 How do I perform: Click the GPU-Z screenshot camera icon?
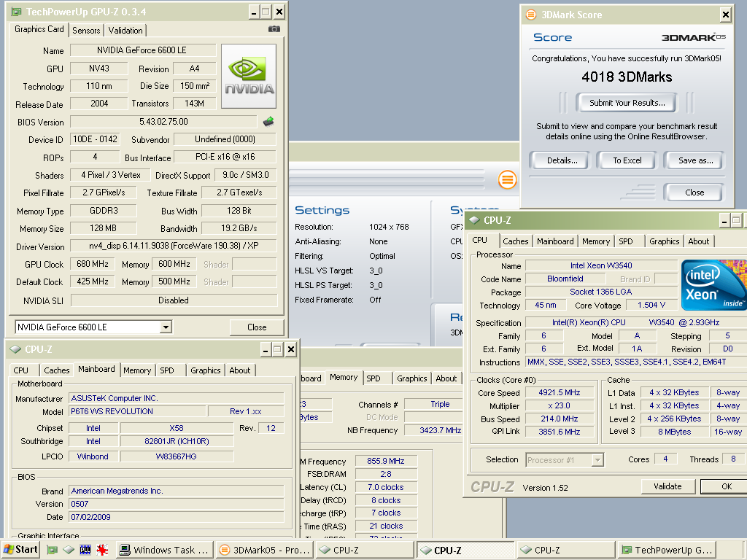pyautogui.click(x=274, y=29)
